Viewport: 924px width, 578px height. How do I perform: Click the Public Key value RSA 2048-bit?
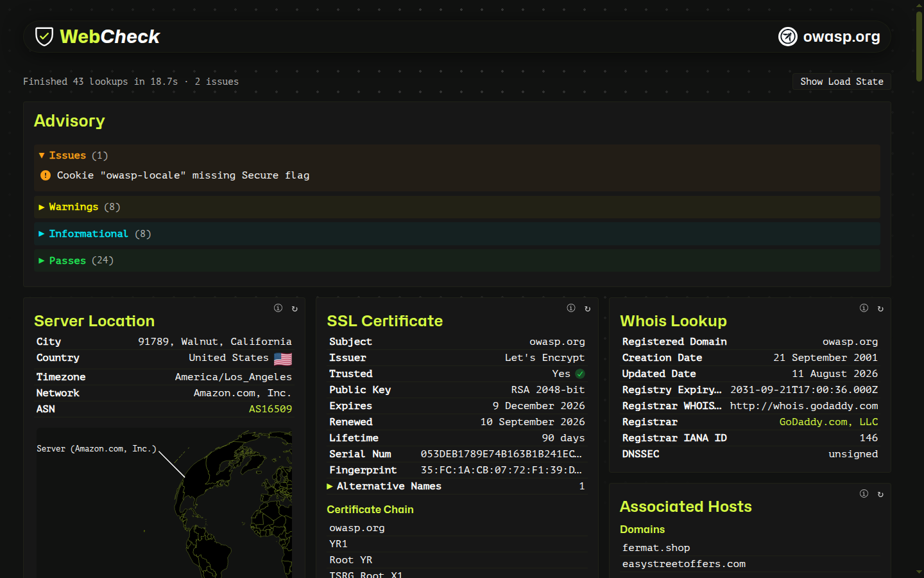tap(548, 390)
